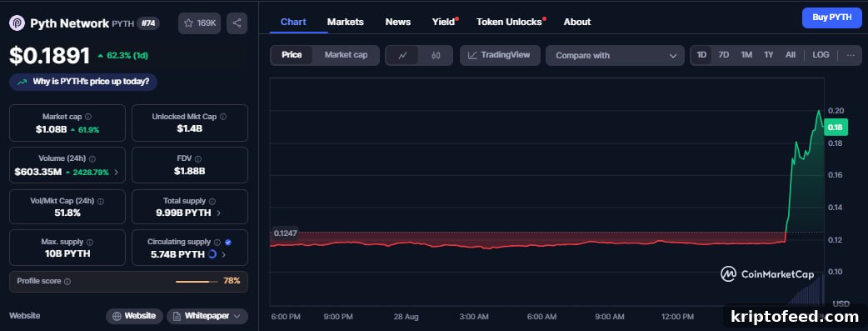The height and width of the screenshot is (331, 868).
Task: Open the Yield tab
Action: 443,22
